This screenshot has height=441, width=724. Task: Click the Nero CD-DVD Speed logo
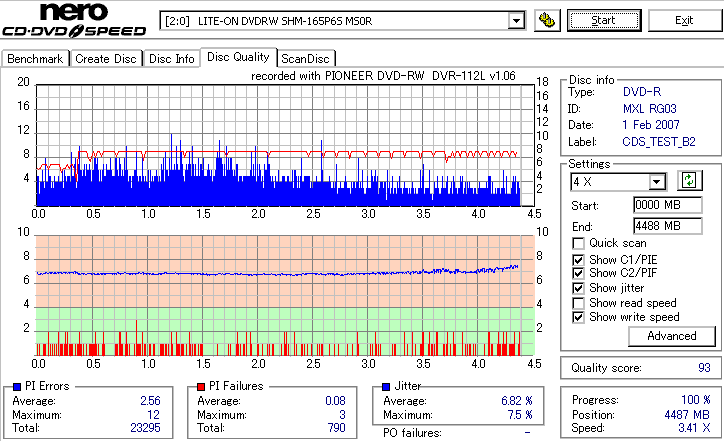[x=74, y=20]
